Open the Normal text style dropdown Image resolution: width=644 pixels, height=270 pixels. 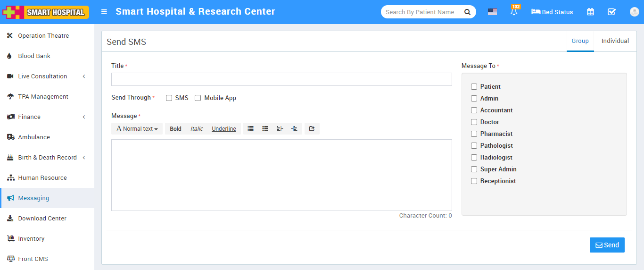137,129
